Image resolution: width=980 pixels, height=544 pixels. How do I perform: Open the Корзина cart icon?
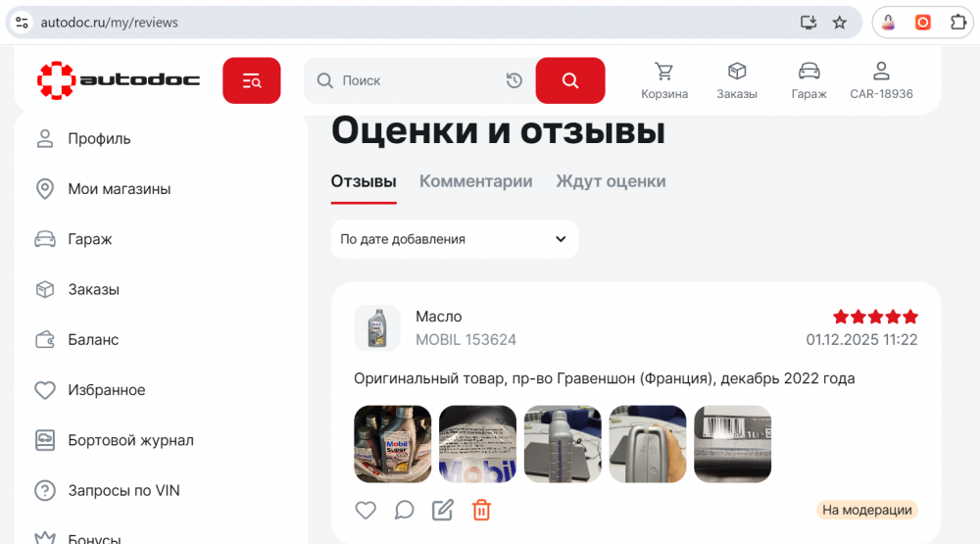point(664,80)
